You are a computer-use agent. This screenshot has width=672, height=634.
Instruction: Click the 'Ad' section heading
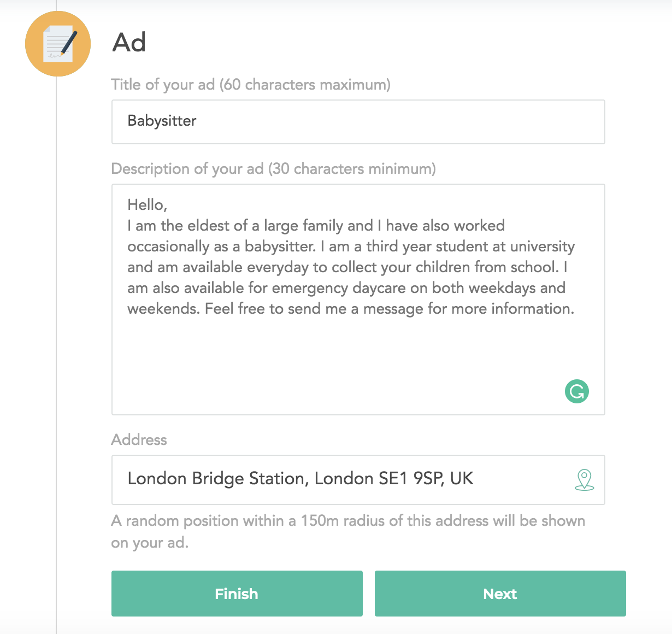click(x=129, y=42)
